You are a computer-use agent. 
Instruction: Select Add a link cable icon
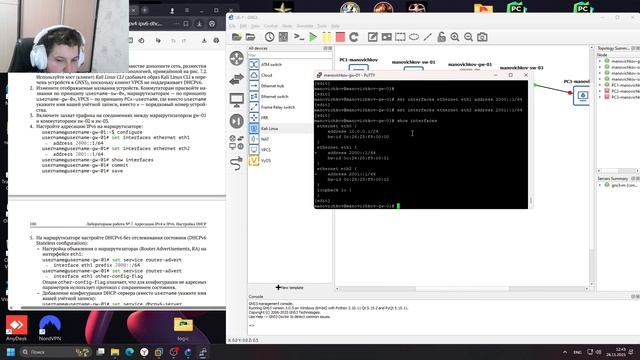pos(237,164)
